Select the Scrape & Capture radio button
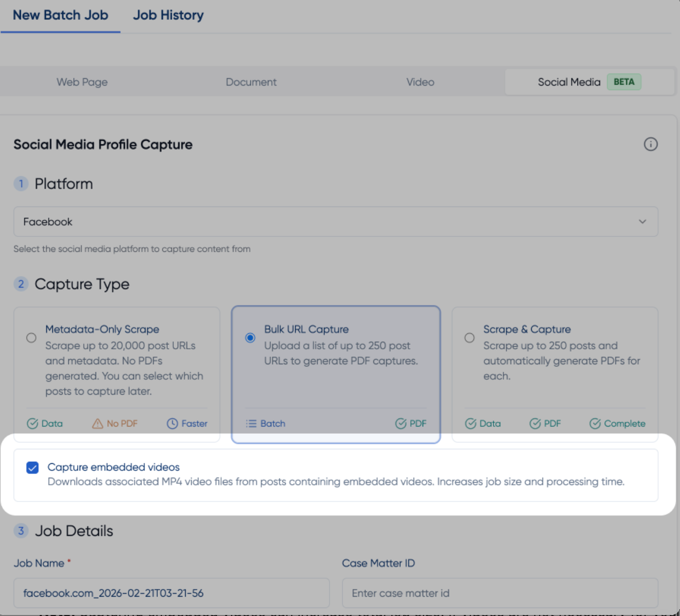This screenshot has height=616, width=680. pyautogui.click(x=469, y=338)
